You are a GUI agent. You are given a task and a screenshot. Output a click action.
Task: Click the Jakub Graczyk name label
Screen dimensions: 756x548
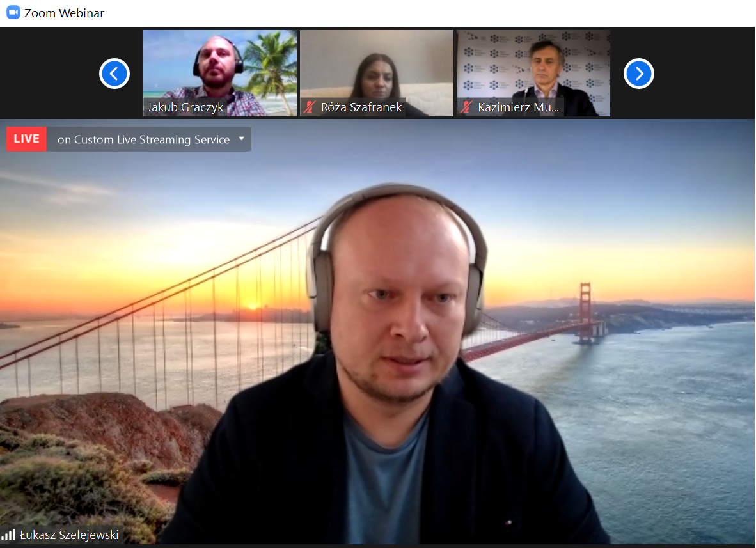[185, 107]
